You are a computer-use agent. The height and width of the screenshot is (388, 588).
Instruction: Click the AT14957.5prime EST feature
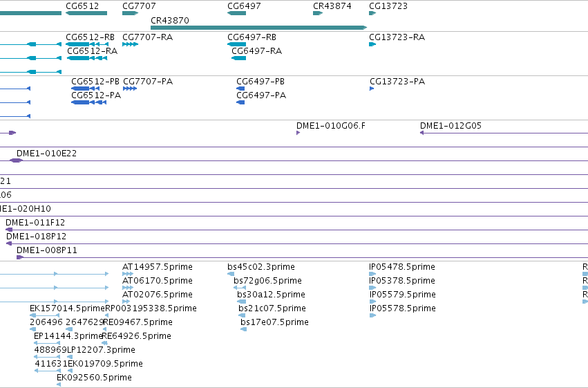pyautogui.click(x=128, y=274)
